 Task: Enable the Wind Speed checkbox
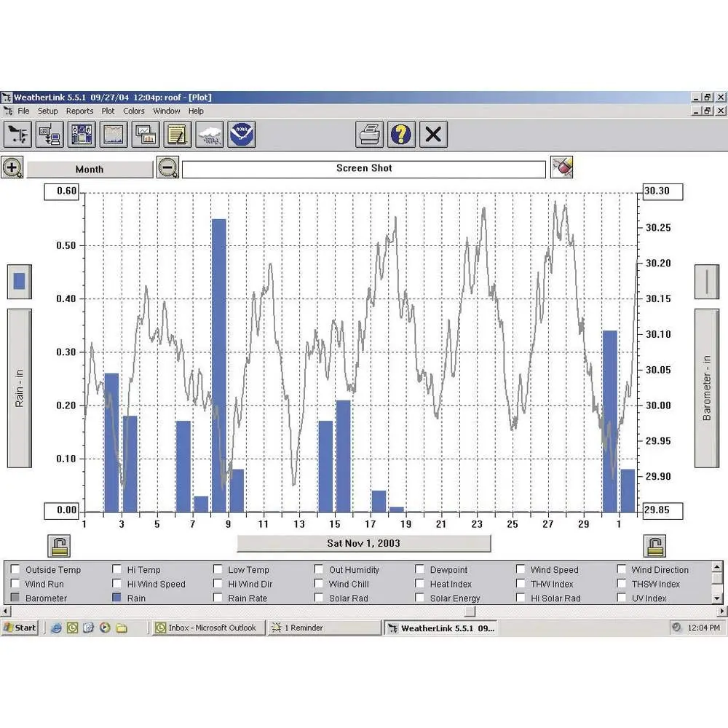click(x=521, y=569)
